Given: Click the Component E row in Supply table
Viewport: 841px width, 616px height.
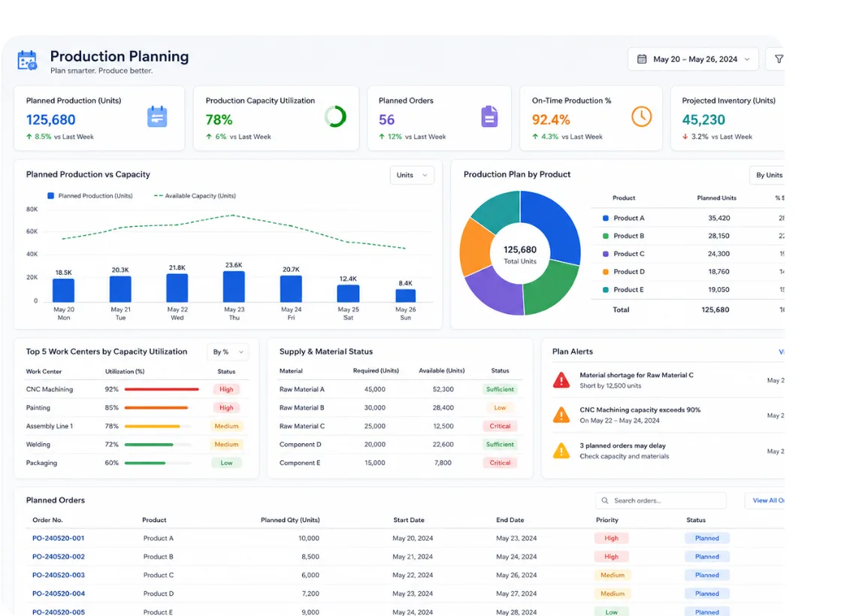Looking at the screenshot, I should coord(400,463).
